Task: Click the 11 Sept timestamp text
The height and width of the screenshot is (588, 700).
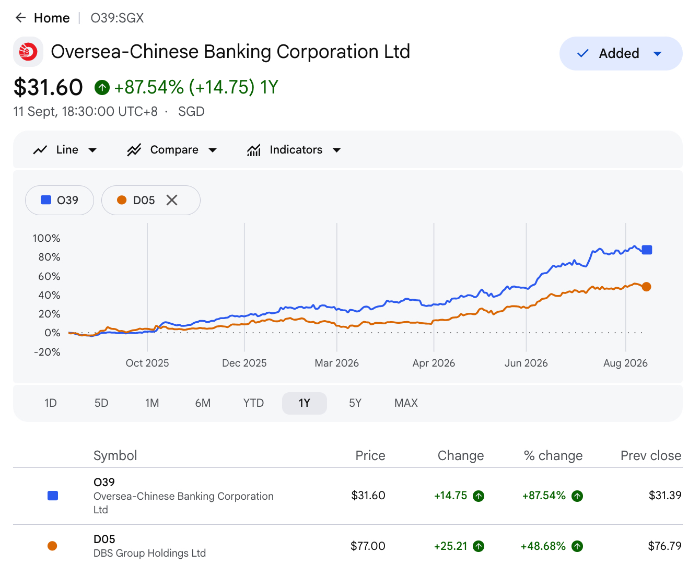Action: point(86,112)
